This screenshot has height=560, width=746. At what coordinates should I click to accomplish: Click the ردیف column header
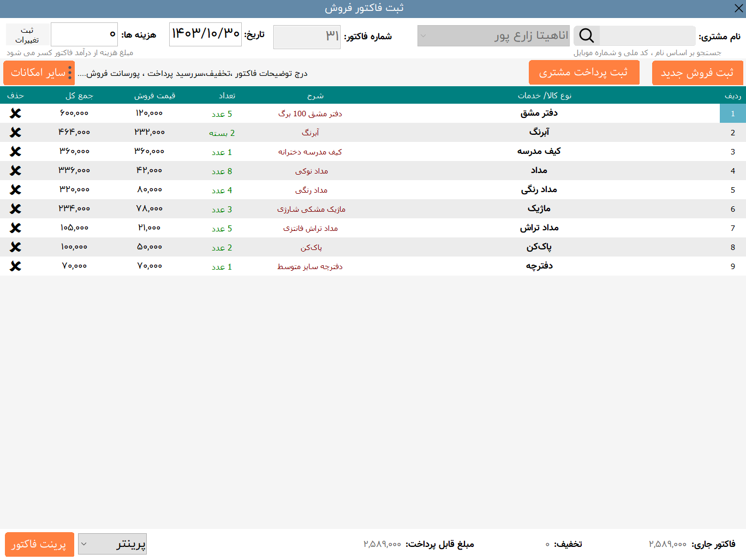(733, 96)
